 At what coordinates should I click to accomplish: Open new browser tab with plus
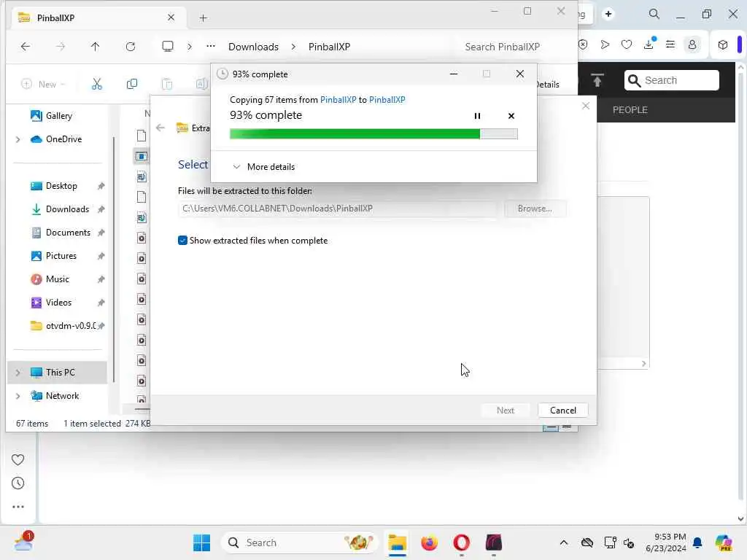point(608,14)
